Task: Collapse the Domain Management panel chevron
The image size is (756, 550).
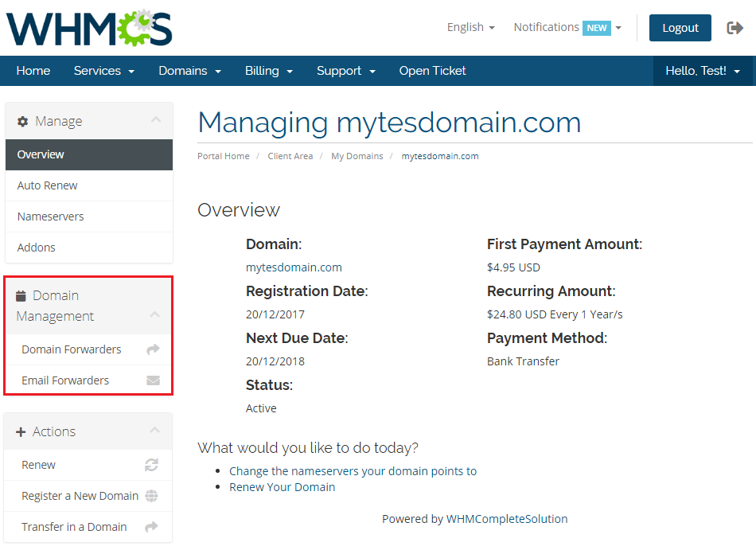Action: [154, 314]
